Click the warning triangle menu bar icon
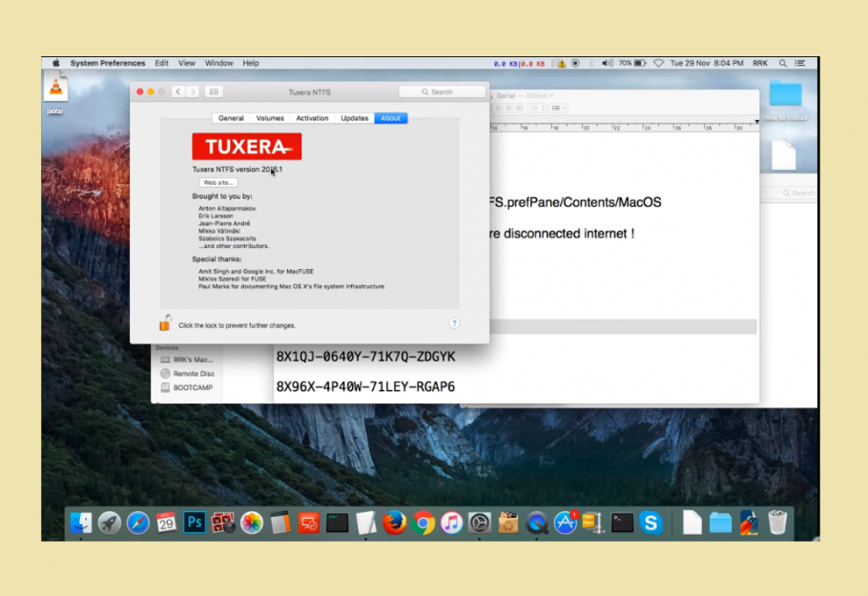This screenshot has width=868, height=596. coord(561,64)
